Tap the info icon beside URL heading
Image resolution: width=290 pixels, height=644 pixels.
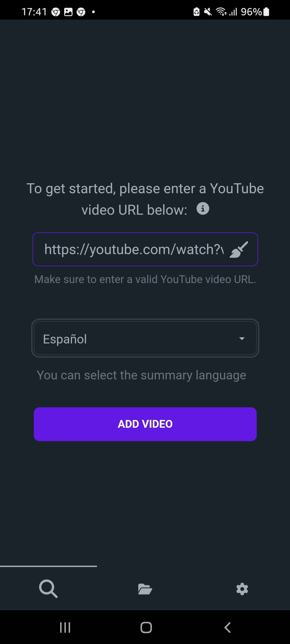pyautogui.click(x=203, y=208)
